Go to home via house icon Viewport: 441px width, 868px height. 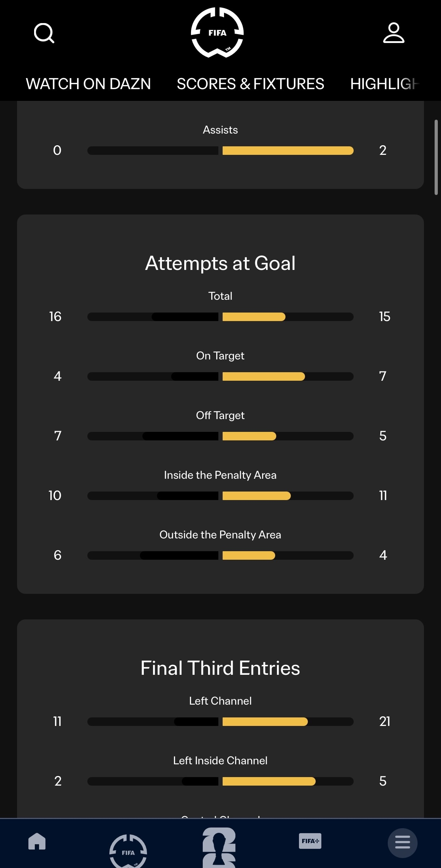[37, 841]
